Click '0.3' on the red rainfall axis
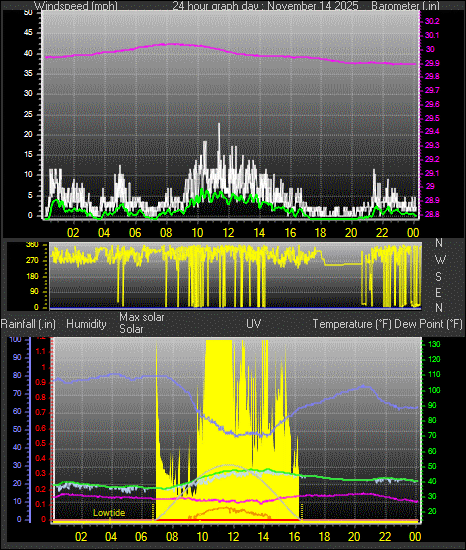This screenshot has height=550, width=466. coord(41,474)
